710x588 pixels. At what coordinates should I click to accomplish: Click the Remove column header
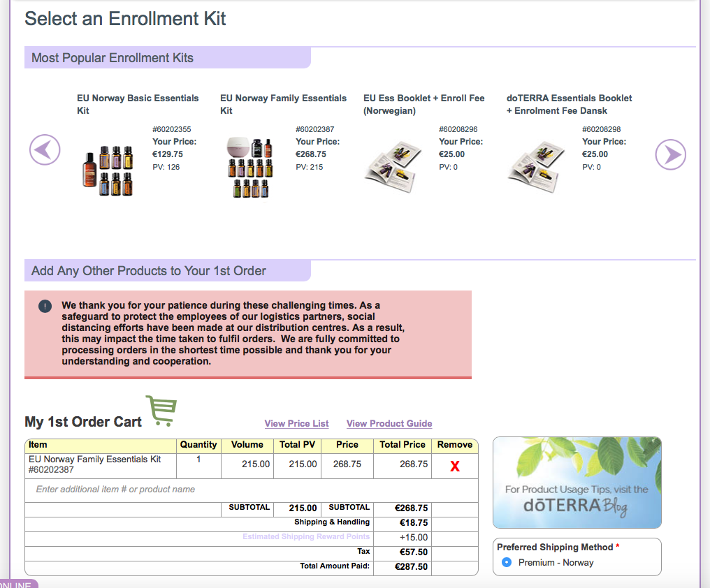[455, 445]
